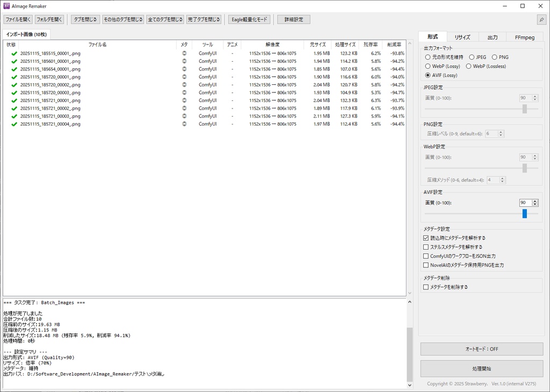The height and width of the screenshot is (392, 550).
Task: Click the pin icon in the top-right corner
Action: 541,19
